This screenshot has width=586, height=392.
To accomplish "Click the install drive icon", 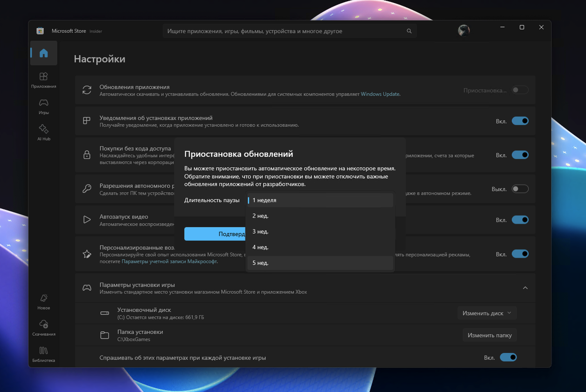I will (105, 313).
